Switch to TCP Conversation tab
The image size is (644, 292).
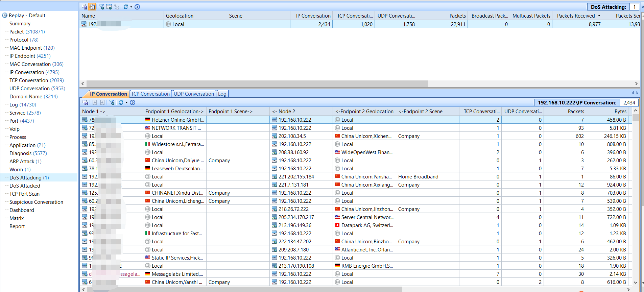click(x=150, y=94)
